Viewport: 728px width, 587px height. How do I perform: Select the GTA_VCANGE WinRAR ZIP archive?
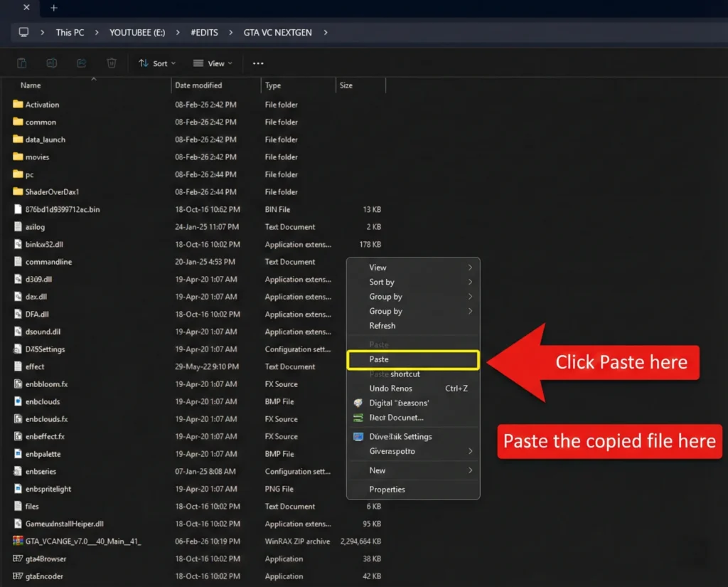82,541
